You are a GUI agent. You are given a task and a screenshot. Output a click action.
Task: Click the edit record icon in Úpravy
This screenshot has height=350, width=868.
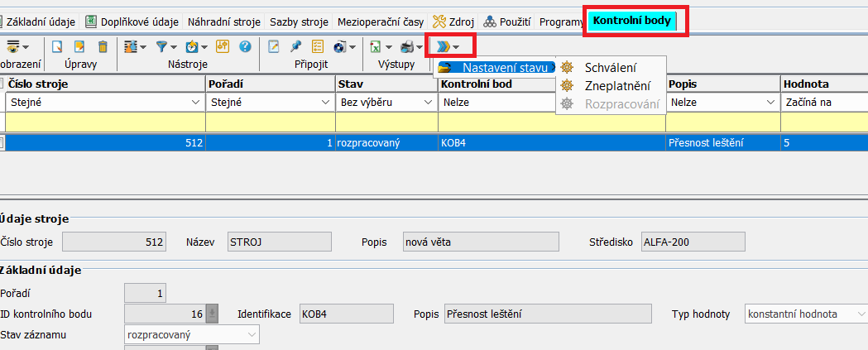pyautogui.click(x=79, y=46)
